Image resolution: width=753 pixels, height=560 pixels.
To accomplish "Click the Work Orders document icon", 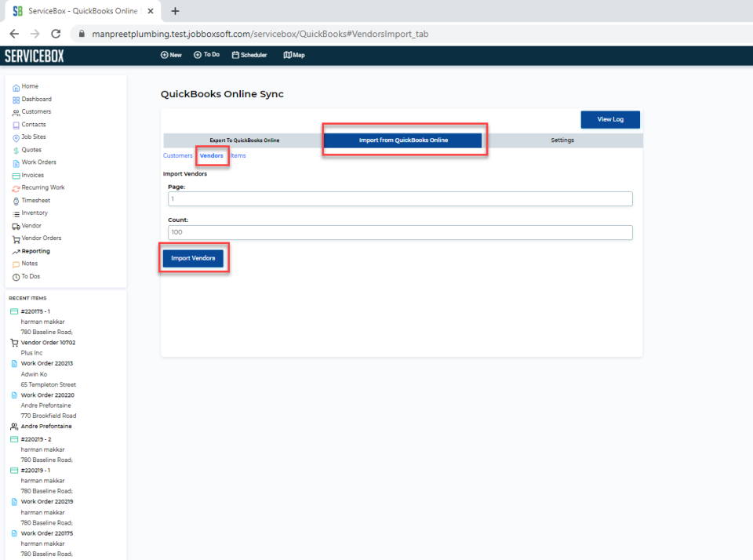I will tap(16, 163).
